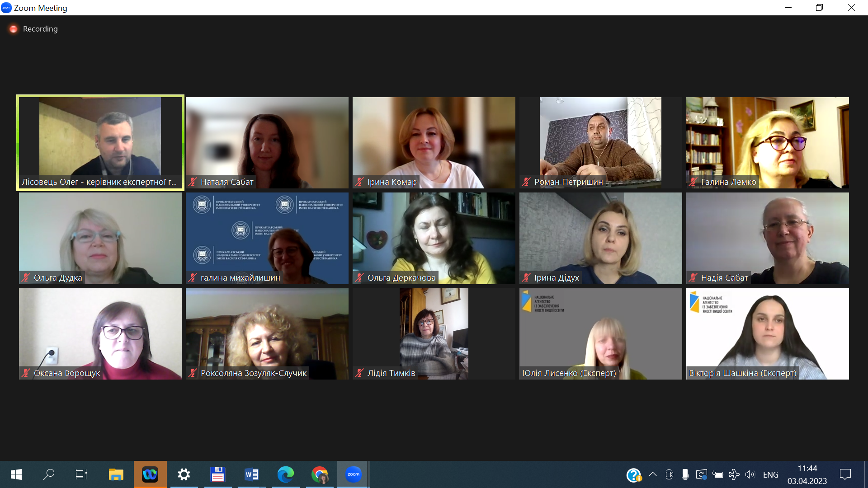This screenshot has width=868, height=488.
Task: Open Windows Settings gear in taskbar
Action: click(184, 474)
